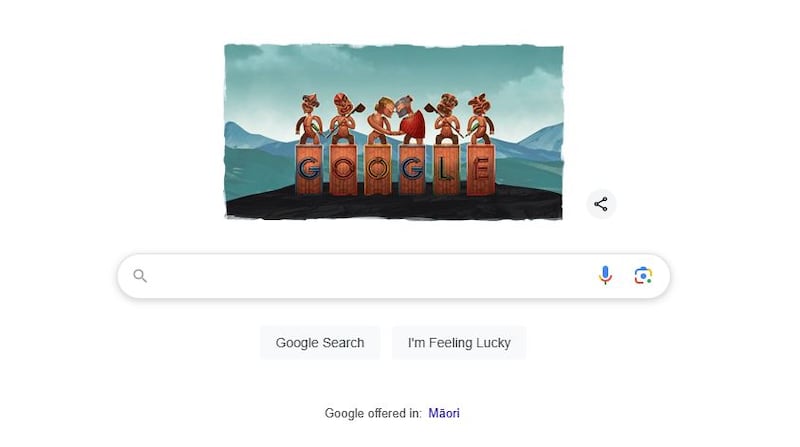
Task: Open search by image camera icon
Action: coord(643,276)
